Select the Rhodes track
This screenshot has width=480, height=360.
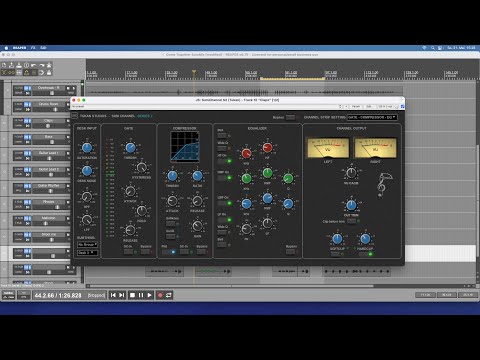(x=49, y=202)
